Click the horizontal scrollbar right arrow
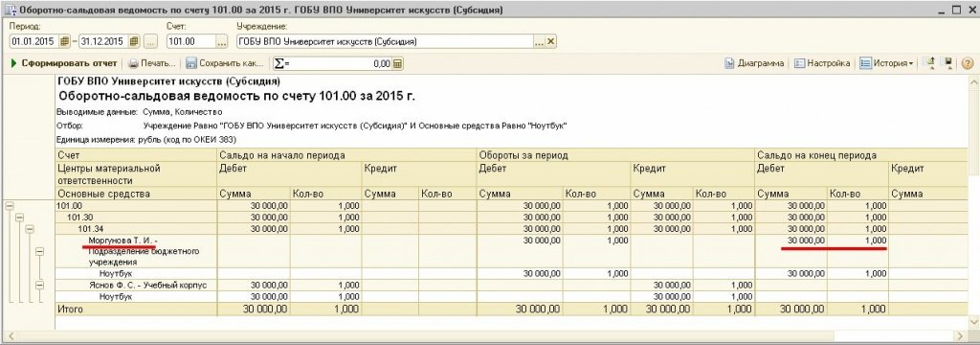 pyautogui.click(x=961, y=337)
